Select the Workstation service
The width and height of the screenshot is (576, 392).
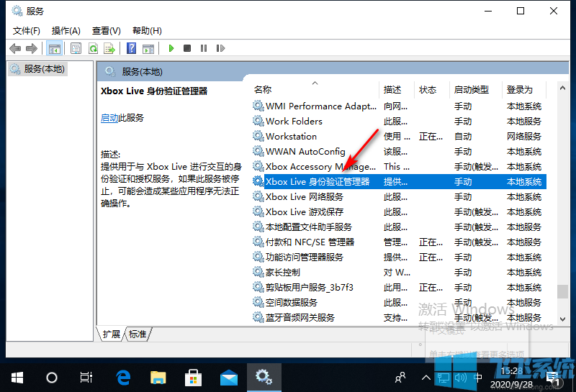pos(400,137)
